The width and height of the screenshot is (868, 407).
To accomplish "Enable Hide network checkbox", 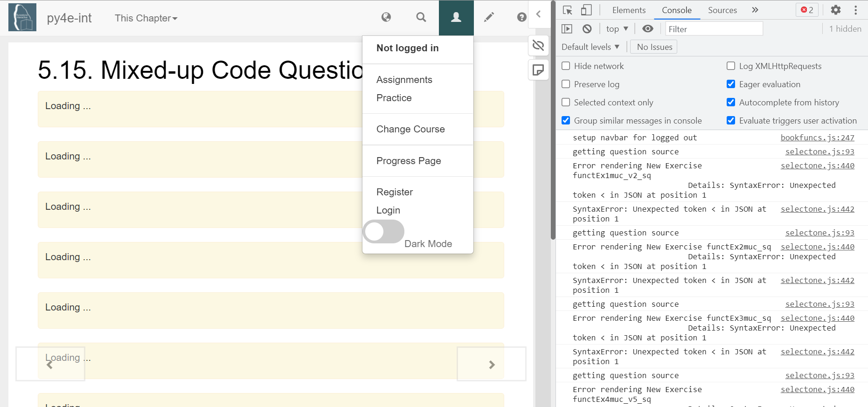I will pos(566,66).
